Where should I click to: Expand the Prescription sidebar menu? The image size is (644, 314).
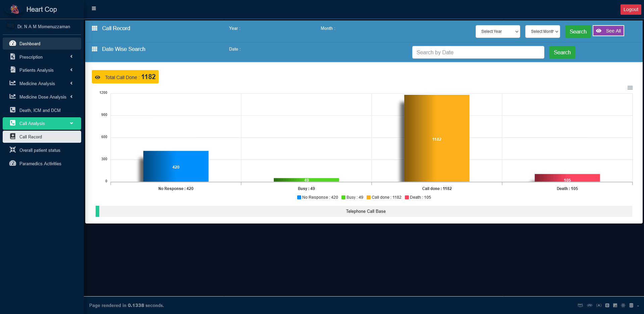(x=42, y=57)
